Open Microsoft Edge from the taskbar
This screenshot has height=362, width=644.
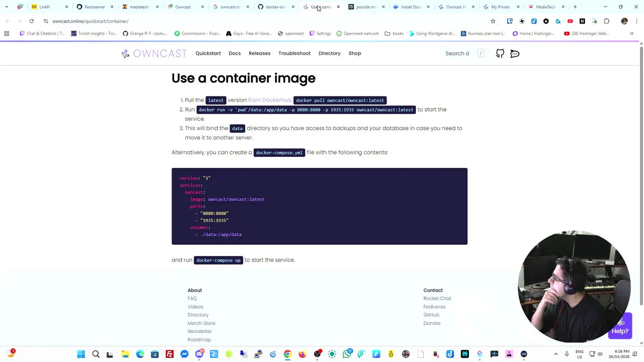click(x=140, y=354)
